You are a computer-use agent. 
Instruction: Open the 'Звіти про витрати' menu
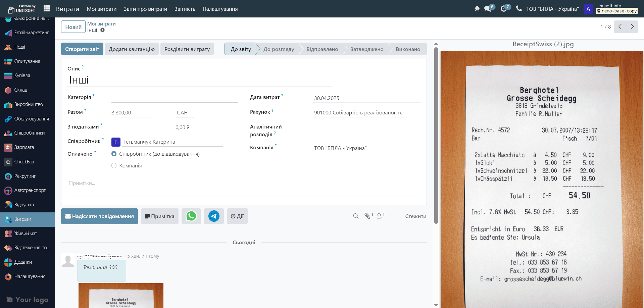pyautogui.click(x=145, y=9)
